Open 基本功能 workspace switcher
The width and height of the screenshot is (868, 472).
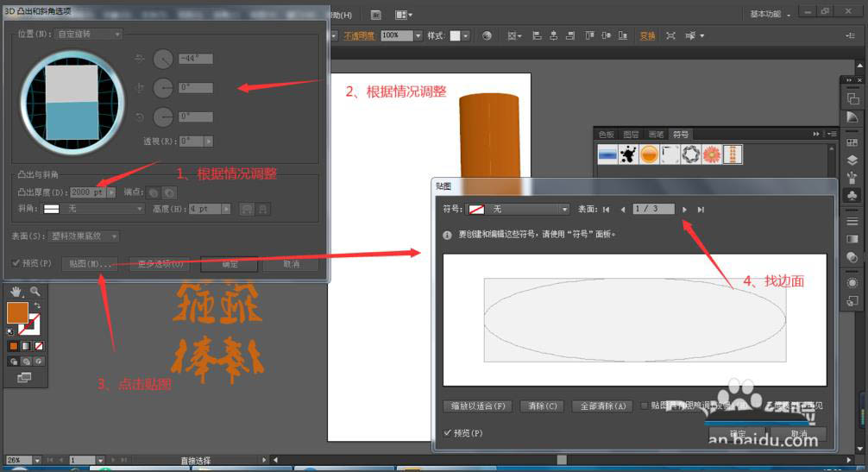pos(770,15)
